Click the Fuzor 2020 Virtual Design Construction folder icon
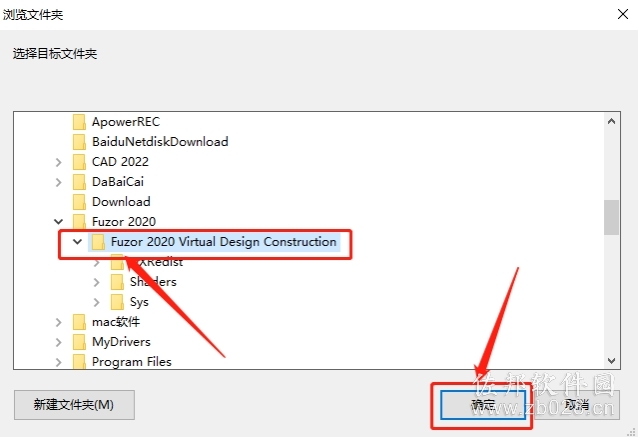 [x=98, y=242]
